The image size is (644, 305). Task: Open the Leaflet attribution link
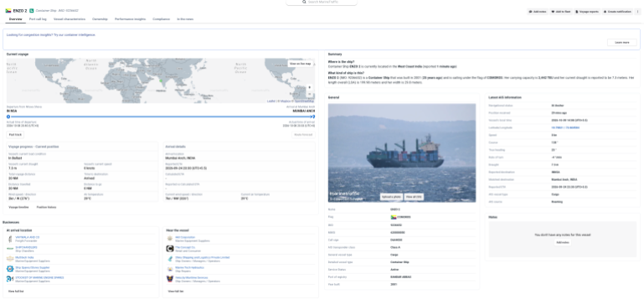[x=271, y=101]
